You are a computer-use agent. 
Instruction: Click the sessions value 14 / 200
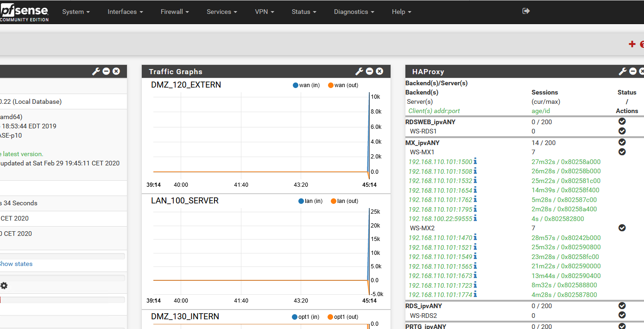coord(543,143)
